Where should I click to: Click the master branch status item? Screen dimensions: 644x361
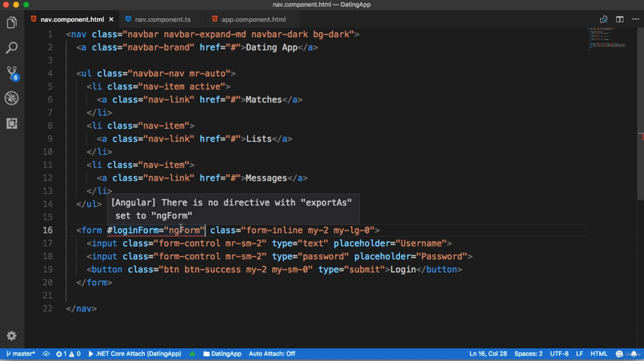(x=21, y=354)
